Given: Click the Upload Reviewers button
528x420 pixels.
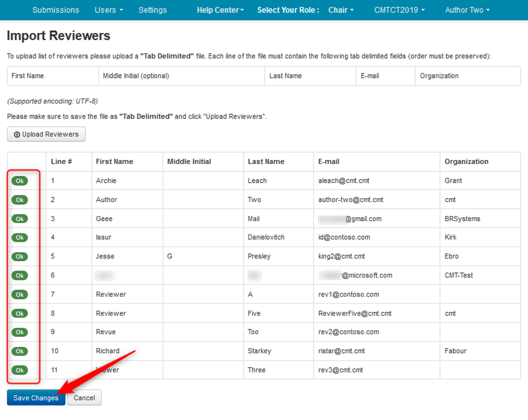Looking at the screenshot, I should 46,134.
